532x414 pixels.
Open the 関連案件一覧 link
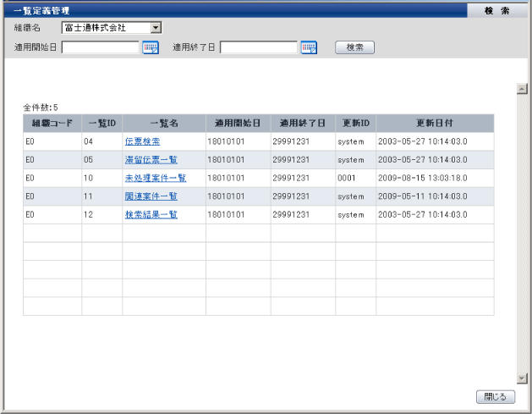(x=151, y=196)
